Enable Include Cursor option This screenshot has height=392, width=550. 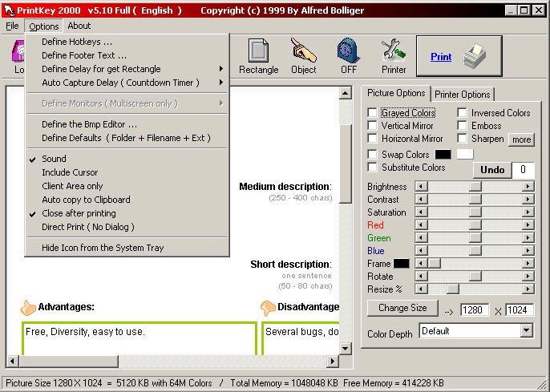tap(127, 172)
